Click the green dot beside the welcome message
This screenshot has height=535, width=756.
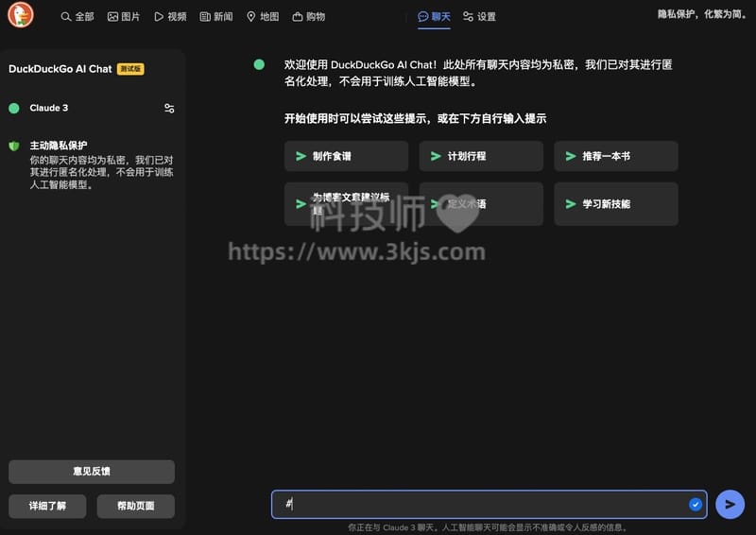click(x=259, y=64)
